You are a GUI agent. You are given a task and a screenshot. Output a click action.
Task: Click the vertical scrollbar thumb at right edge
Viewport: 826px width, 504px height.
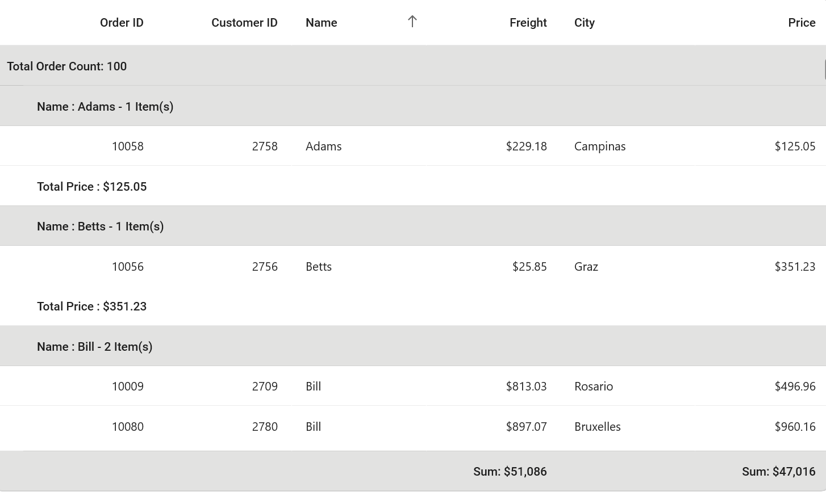coord(824,69)
